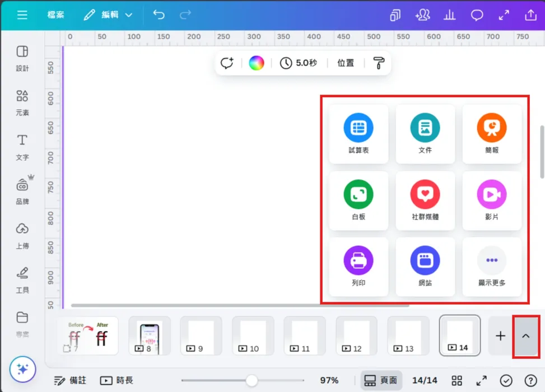Create a 社群媒體 social media design
The width and height of the screenshot is (545, 392).
[x=425, y=200]
